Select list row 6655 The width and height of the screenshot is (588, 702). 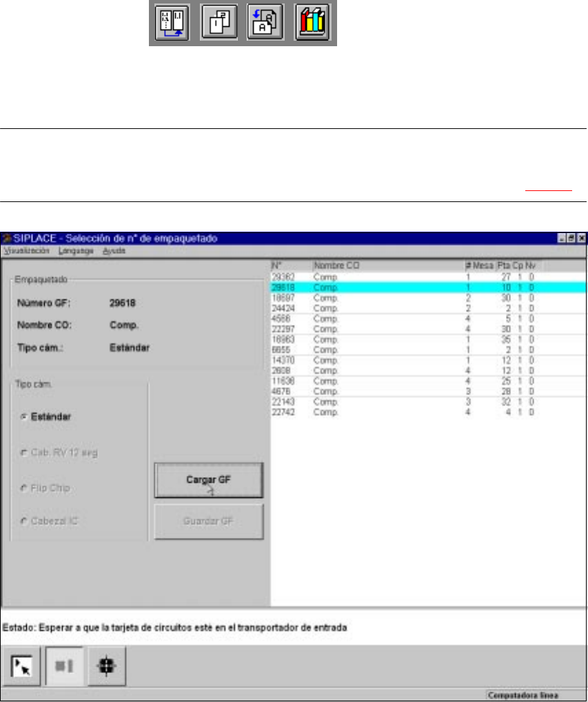(428, 350)
